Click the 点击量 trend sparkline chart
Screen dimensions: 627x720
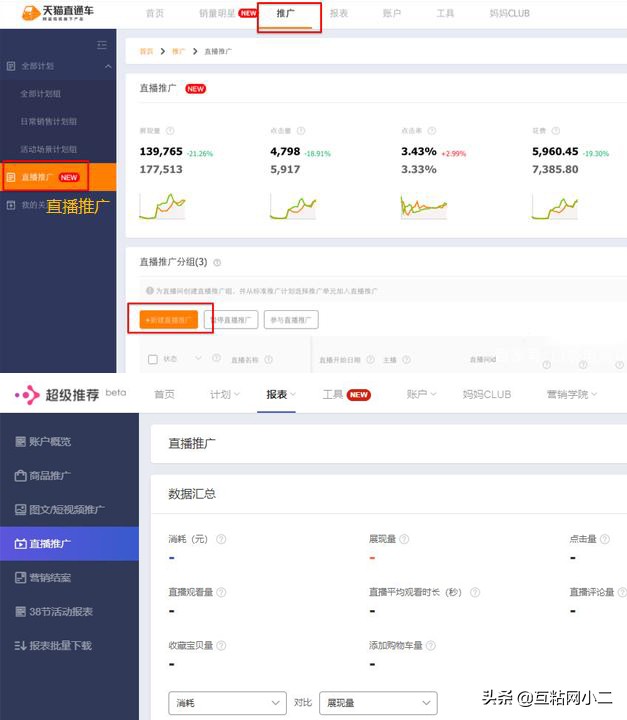click(x=293, y=206)
